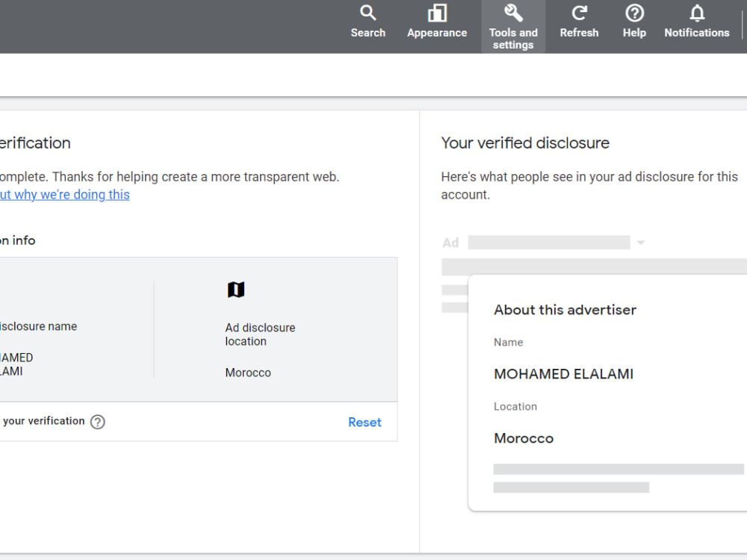Open the Appearance menu
Image resolution: width=747 pixels, height=560 pixels.
tap(437, 22)
